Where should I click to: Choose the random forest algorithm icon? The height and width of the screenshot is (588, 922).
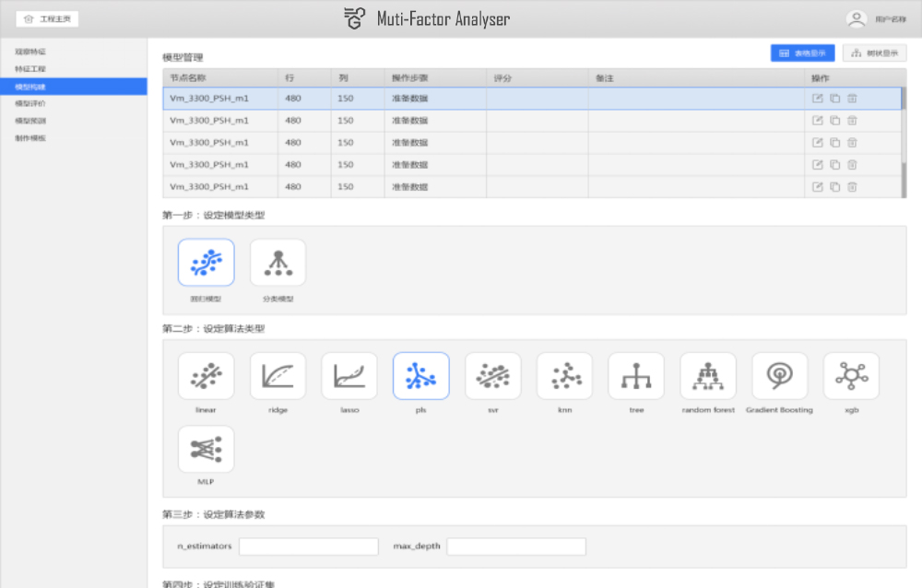(x=708, y=376)
